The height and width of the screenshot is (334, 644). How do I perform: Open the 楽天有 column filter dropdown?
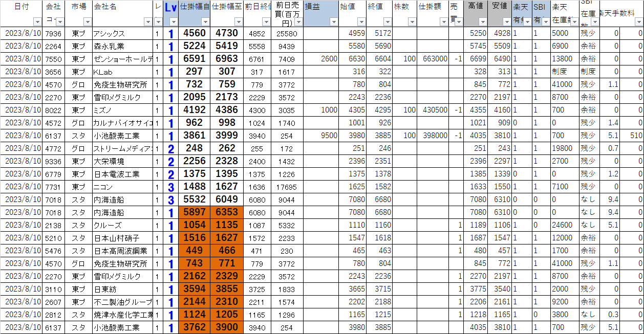click(x=526, y=22)
